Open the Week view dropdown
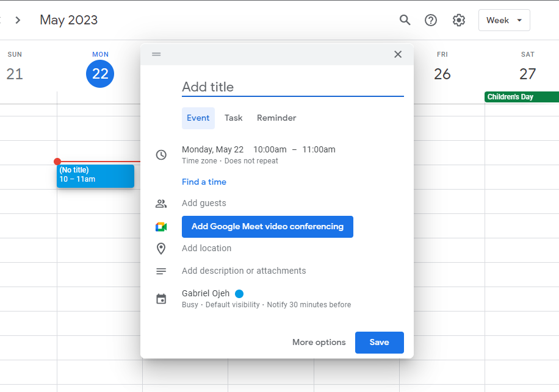The width and height of the screenshot is (559, 392). click(x=504, y=20)
